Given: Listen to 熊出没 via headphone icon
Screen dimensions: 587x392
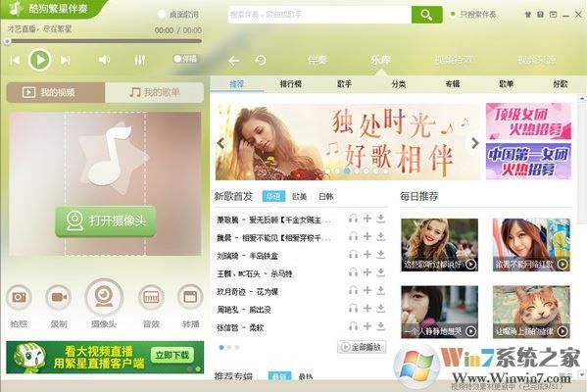Looking at the screenshot, I should [x=353, y=309].
